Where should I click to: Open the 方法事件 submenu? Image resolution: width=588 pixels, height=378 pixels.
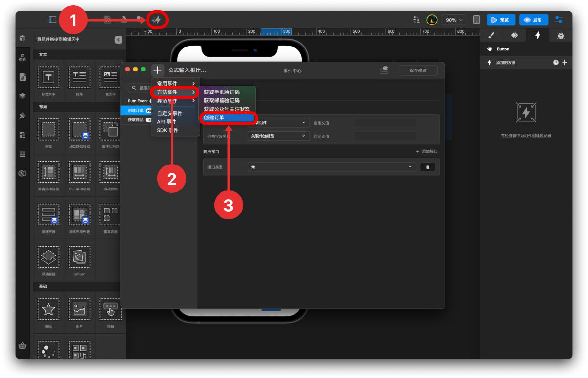click(176, 92)
